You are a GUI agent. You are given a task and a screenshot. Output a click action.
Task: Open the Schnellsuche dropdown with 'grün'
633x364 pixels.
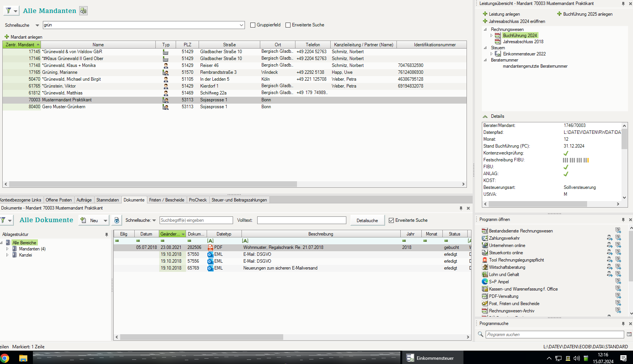point(241,25)
